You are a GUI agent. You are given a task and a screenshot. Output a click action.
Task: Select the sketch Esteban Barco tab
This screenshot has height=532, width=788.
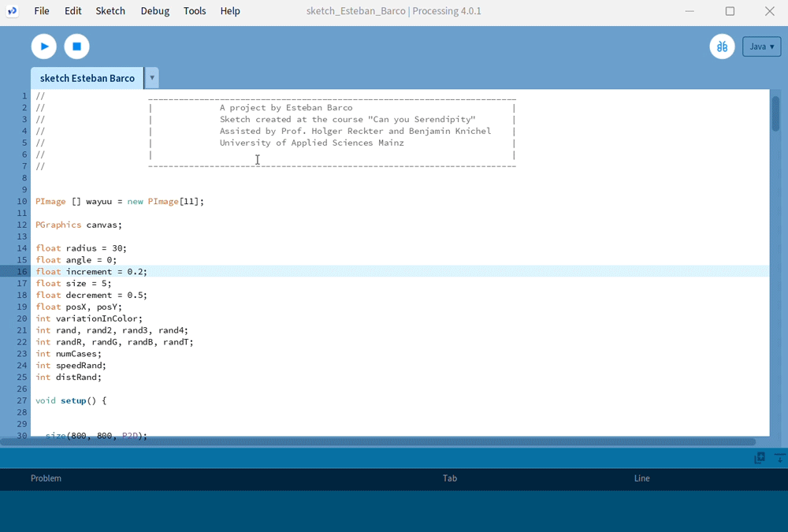coord(87,78)
